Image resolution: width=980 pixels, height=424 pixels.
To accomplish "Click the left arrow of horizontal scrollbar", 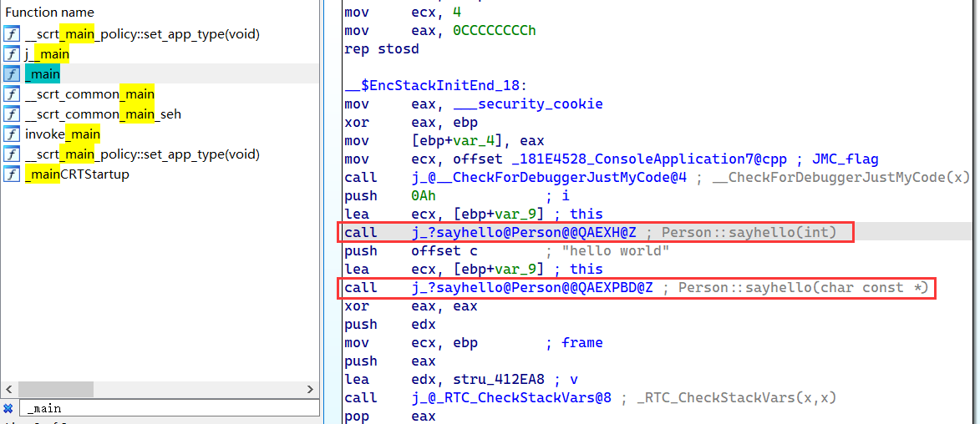I will [9, 390].
